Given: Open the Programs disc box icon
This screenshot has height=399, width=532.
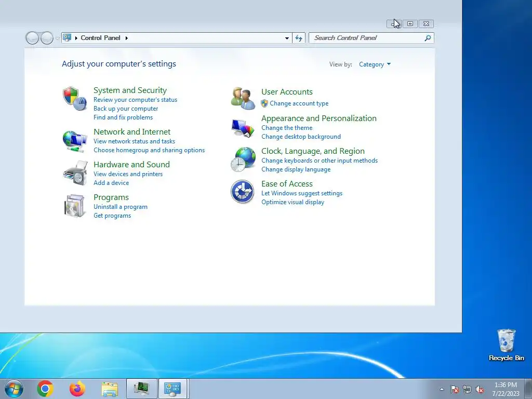Looking at the screenshot, I should coord(74,206).
